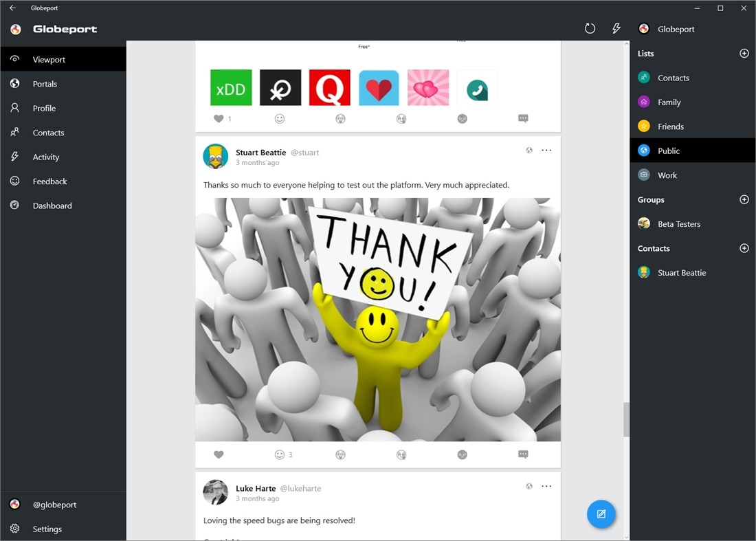Click Luke Harte's avatar photo
The width and height of the screenshot is (756, 541).
pyautogui.click(x=216, y=492)
